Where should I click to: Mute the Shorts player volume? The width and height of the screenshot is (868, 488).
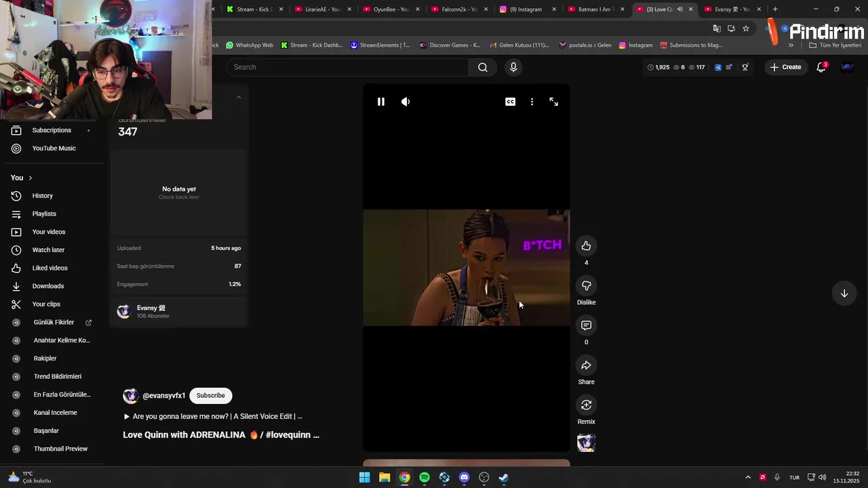[406, 102]
